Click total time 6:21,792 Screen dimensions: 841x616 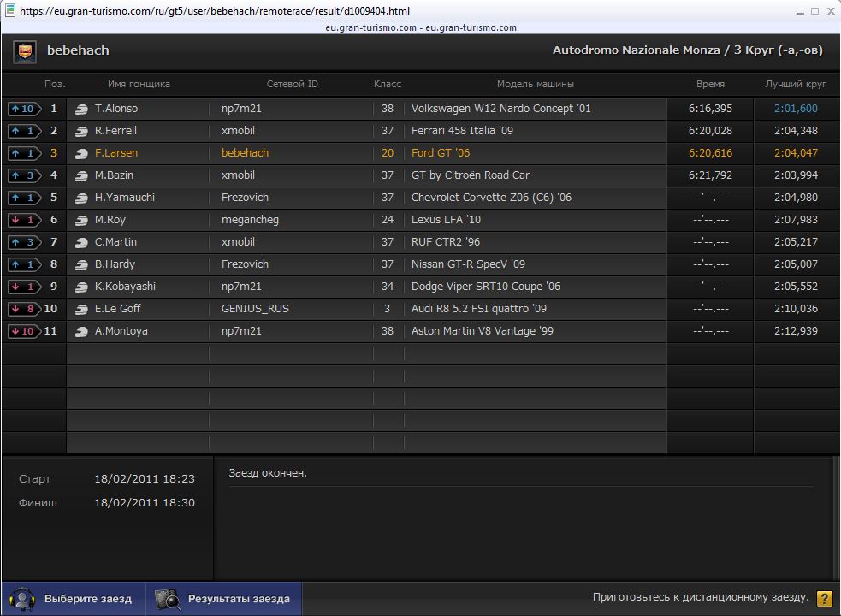click(710, 175)
